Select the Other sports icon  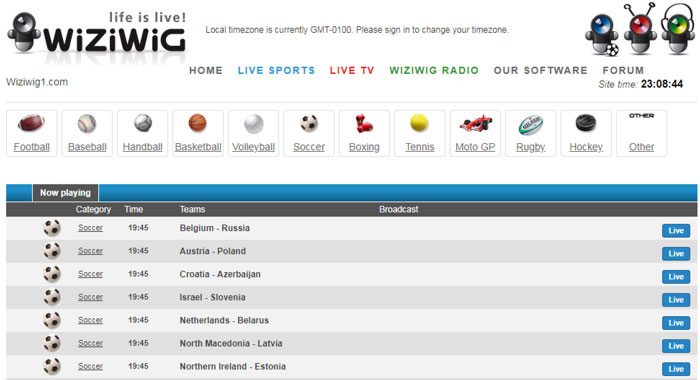tap(642, 116)
